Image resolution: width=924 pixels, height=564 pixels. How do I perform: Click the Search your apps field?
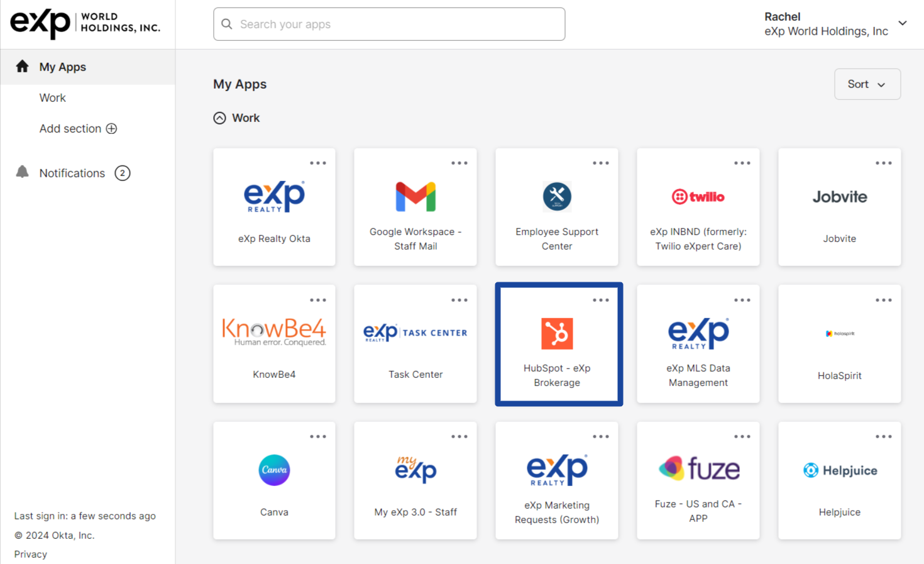coord(389,24)
